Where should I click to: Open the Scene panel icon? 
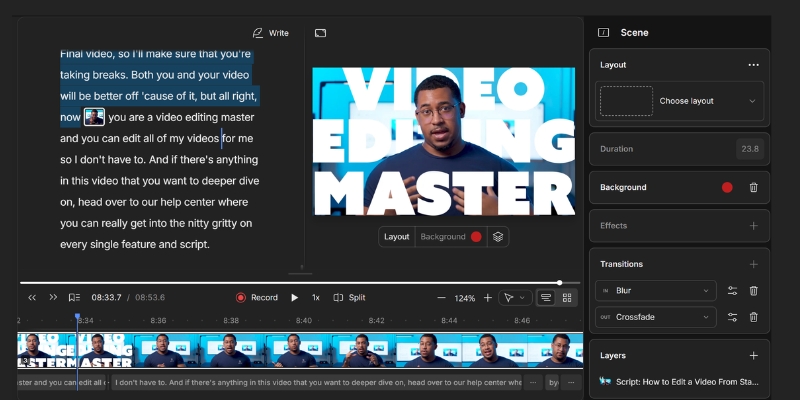pos(604,33)
